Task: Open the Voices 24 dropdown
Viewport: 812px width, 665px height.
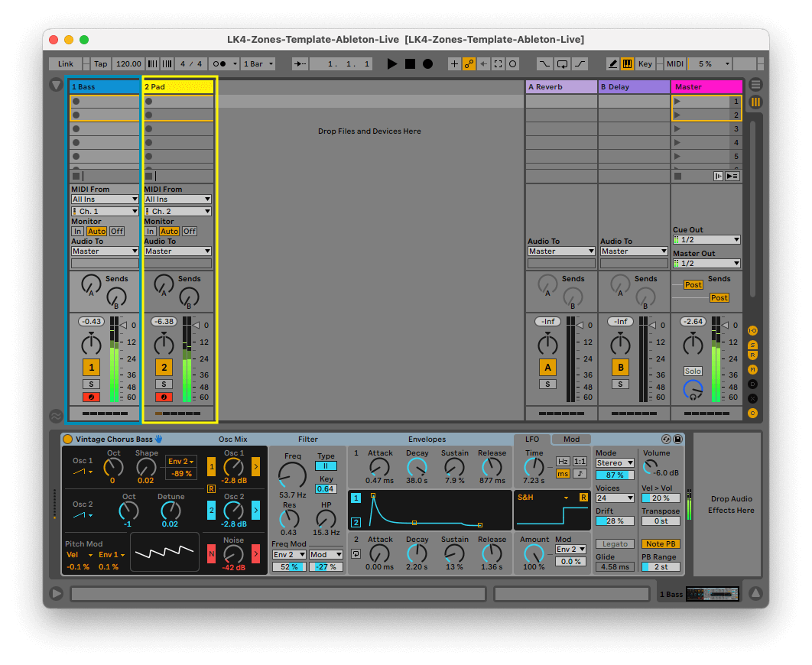Action: [615, 498]
